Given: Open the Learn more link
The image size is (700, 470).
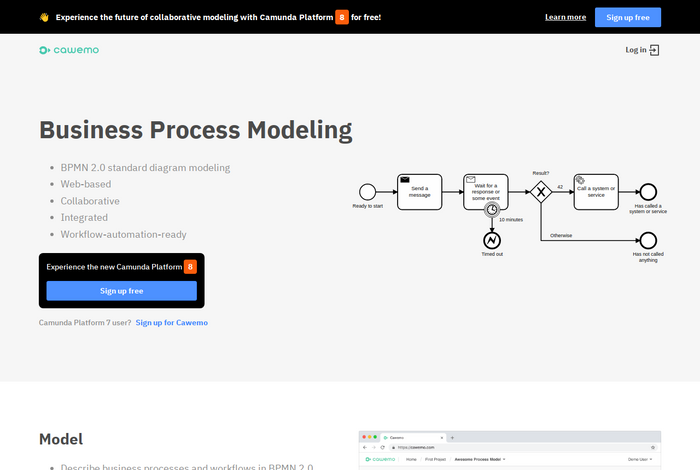Looking at the screenshot, I should tap(565, 17).
